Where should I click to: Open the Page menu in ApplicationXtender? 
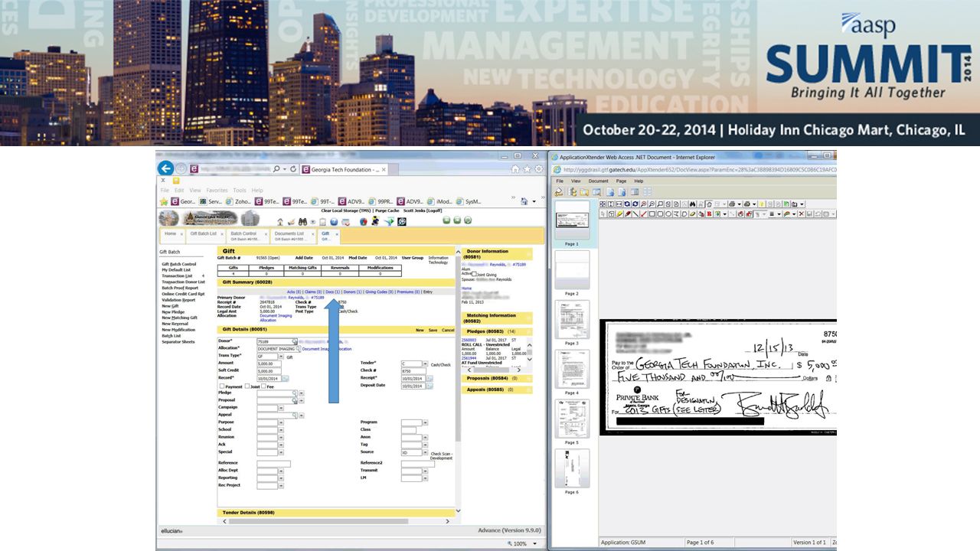click(x=621, y=181)
